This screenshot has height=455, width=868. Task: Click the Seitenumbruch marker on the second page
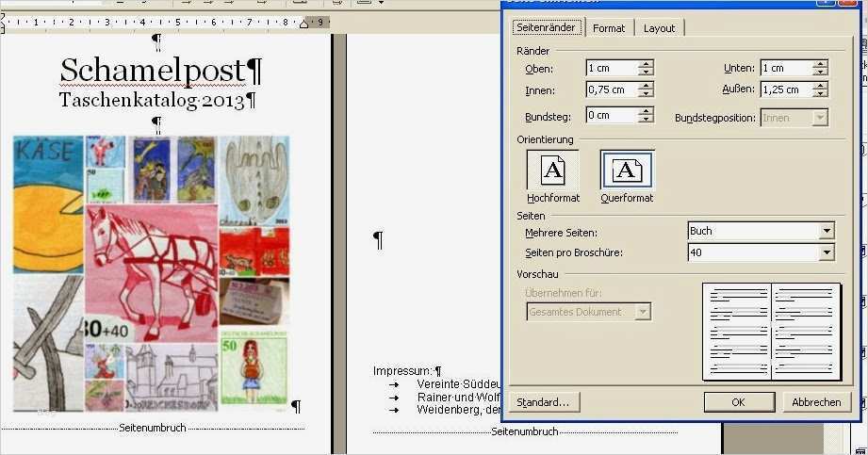[x=524, y=431]
